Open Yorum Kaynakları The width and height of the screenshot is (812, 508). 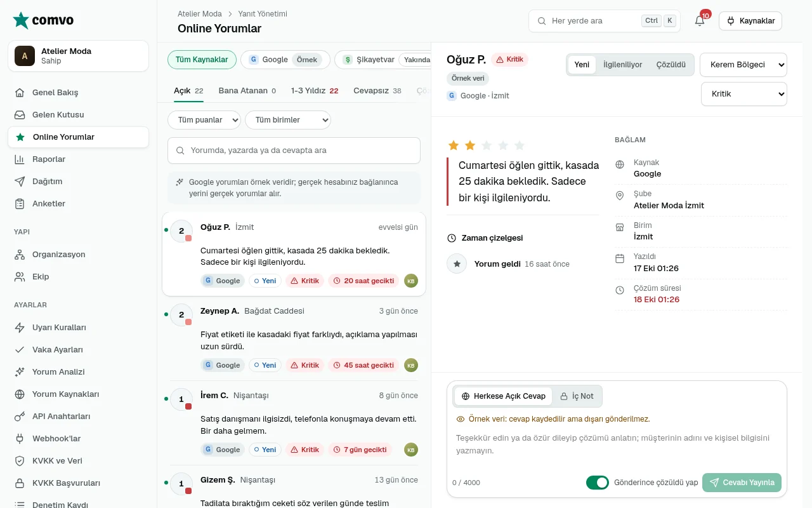tap(78, 394)
